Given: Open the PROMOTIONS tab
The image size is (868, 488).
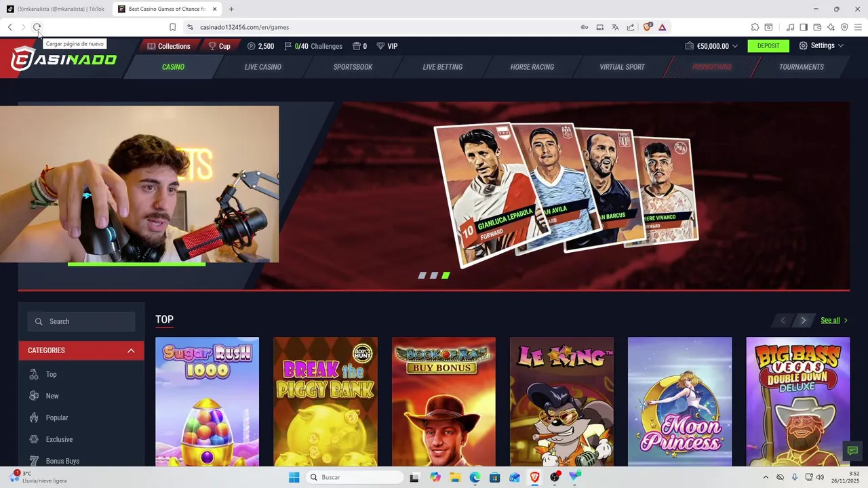Looking at the screenshot, I should (711, 67).
